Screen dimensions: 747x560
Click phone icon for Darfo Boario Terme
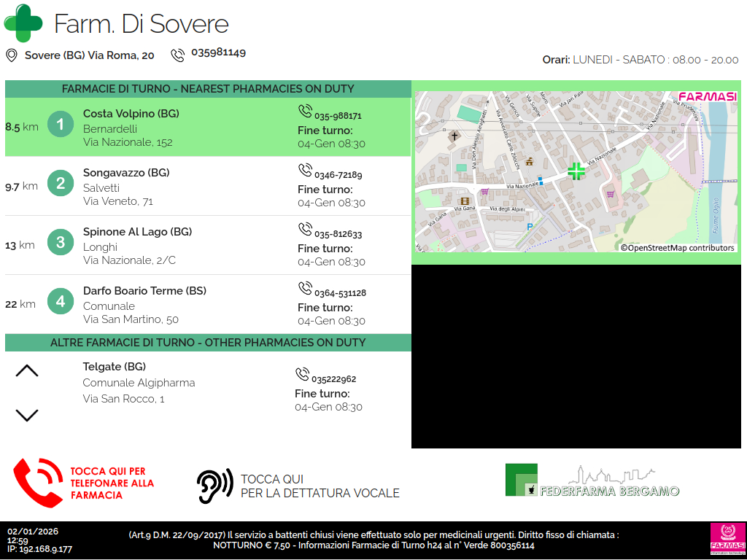(x=305, y=288)
